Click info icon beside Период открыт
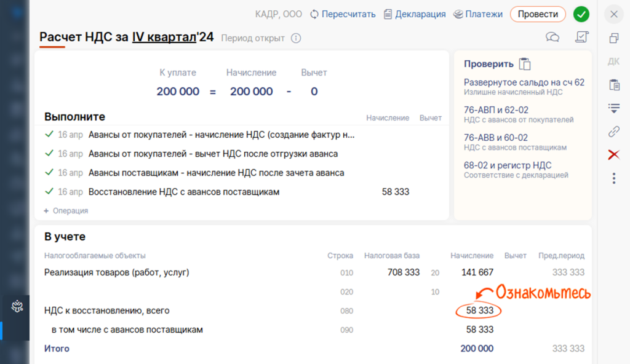The width and height of the screenshot is (630, 364). point(296,38)
